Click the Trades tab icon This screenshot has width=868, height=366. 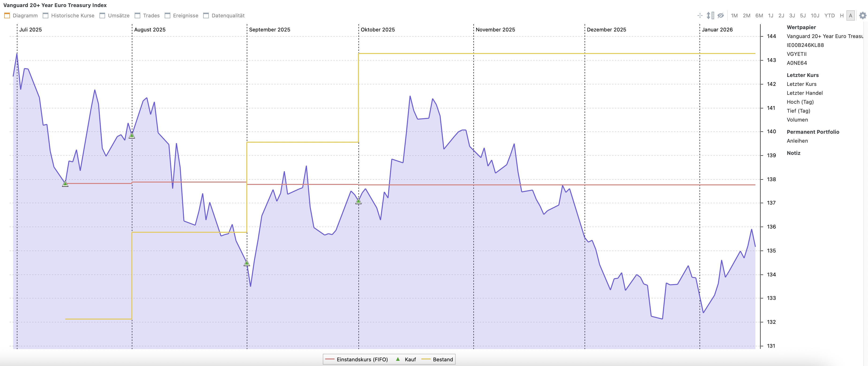click(137, 15)
